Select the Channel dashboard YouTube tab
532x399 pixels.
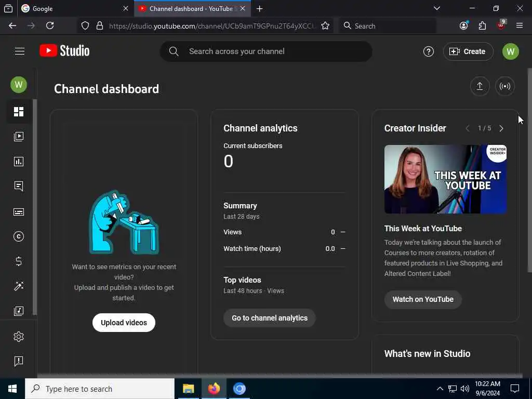[x=192, y=8]
